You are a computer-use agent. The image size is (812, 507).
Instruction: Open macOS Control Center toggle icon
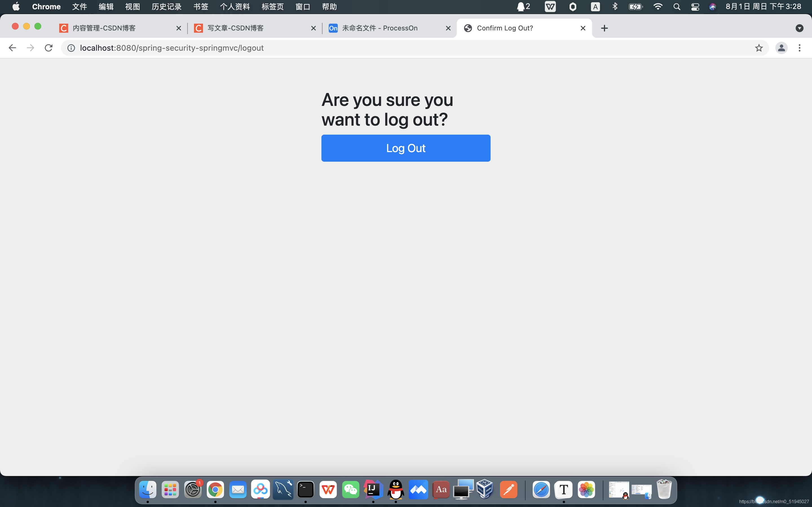[x=695, y=7]
